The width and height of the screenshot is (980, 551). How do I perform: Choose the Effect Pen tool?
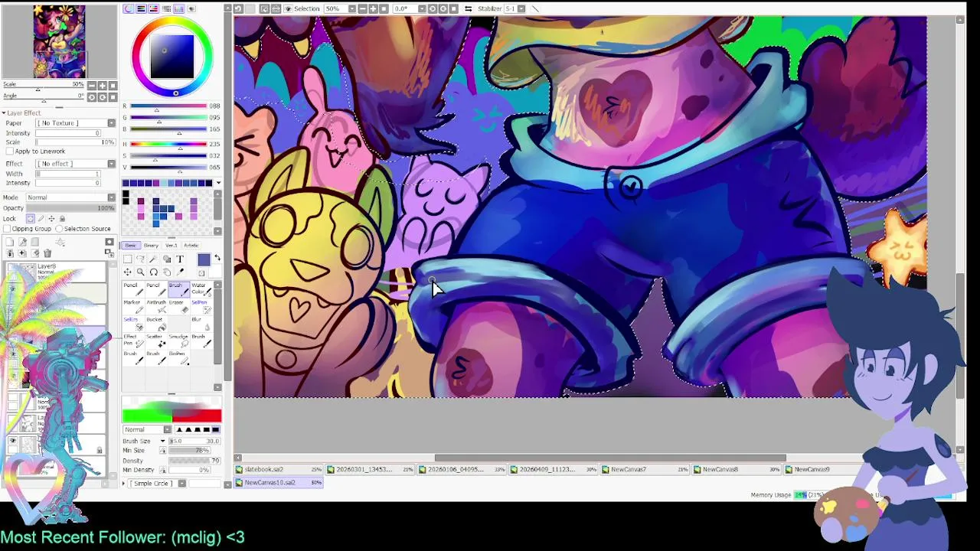coord(133,341)
